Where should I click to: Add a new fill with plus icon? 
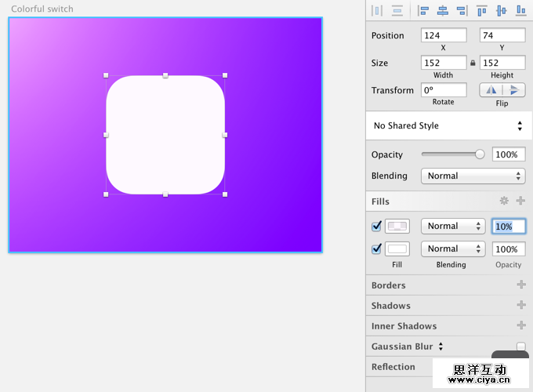click(x=520, y=201)
